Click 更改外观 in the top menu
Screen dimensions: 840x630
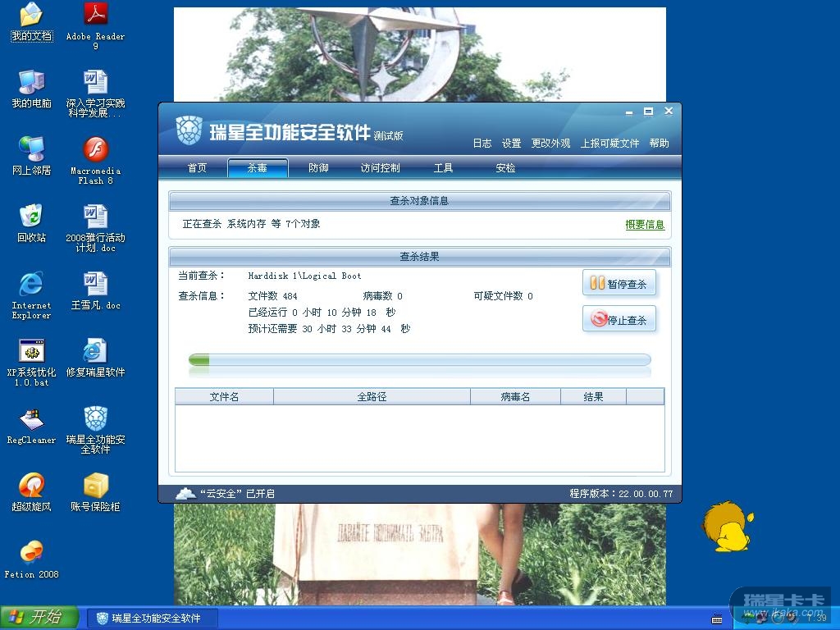coord(550,143)
